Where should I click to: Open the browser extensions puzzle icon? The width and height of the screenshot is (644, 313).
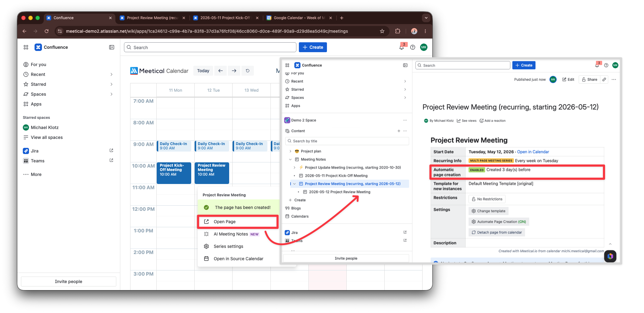click(398, 31)
